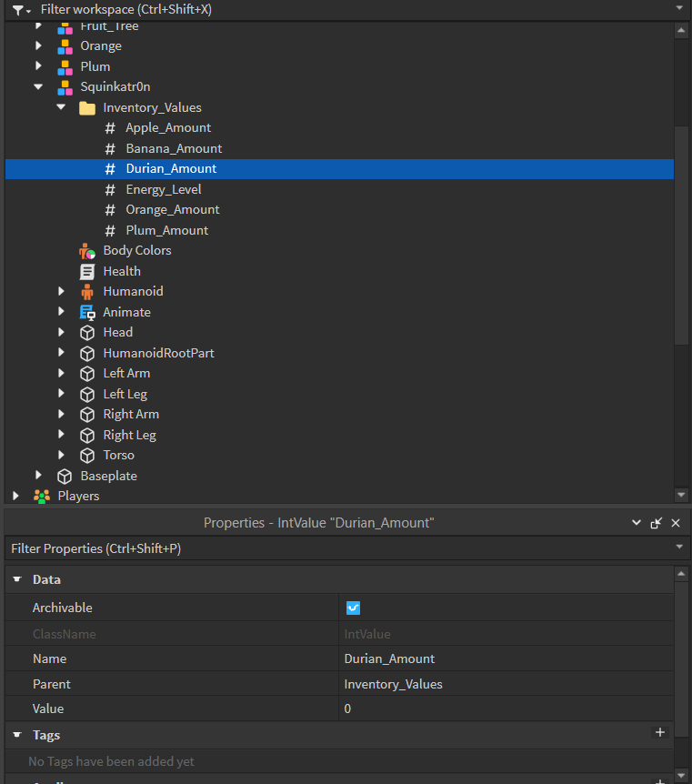Click the Head part cube icon
This screenshot has width=692, height=784.
86,332
